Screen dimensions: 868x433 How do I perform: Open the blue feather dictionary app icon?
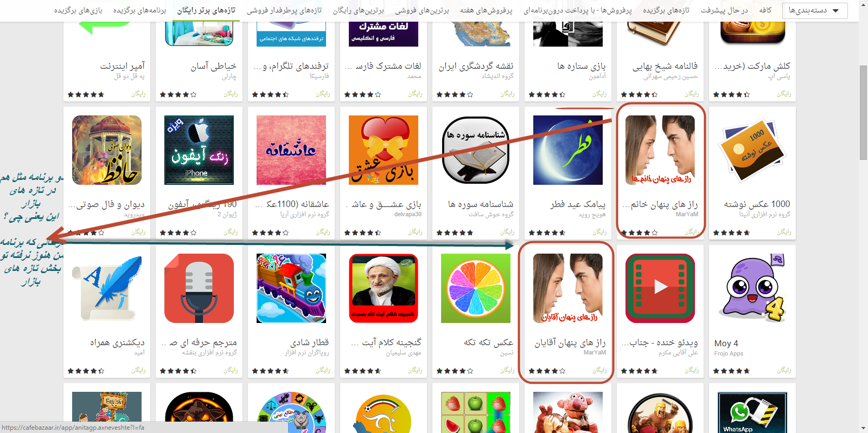coord(107,288)
